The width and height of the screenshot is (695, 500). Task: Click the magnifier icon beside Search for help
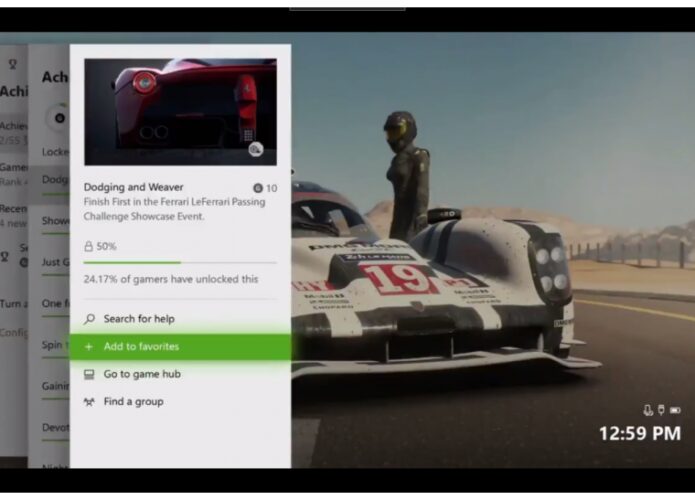coord(90,319)
